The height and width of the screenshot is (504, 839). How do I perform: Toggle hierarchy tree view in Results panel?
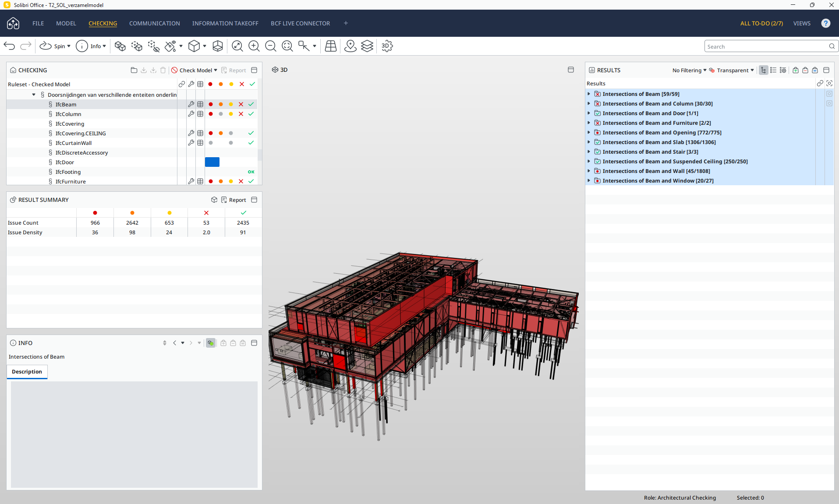(x=763, y=70)
